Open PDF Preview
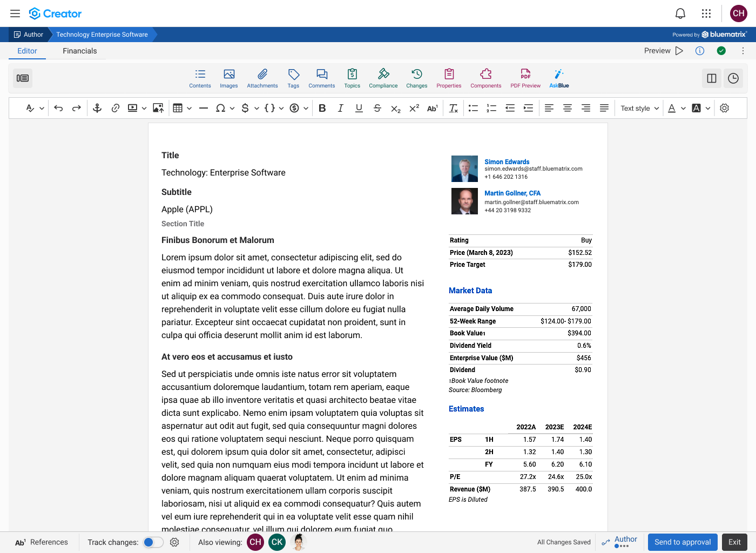Viewport: 756px width, 553px height. coord(525,78)
